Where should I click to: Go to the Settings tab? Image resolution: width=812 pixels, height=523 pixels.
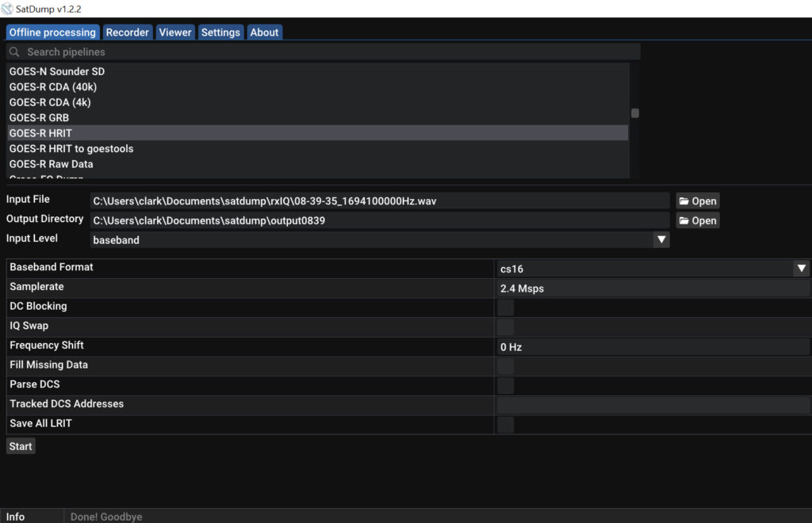coord(220,32)
